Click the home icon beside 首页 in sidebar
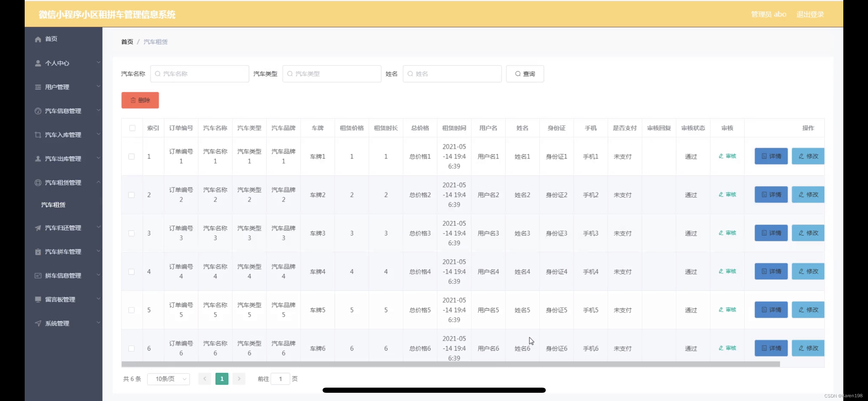Image resolution: width=868 pixels, height=401 pixels. pyautogui.click(x=38, y=39)
